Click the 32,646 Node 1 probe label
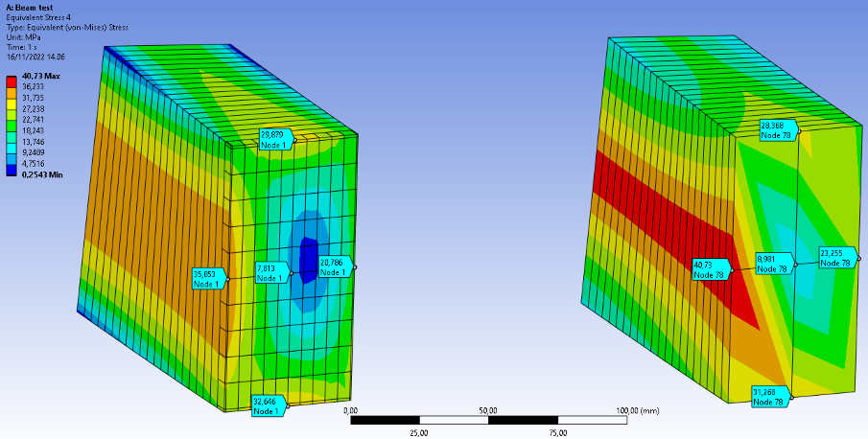 [x=269, y=406]
